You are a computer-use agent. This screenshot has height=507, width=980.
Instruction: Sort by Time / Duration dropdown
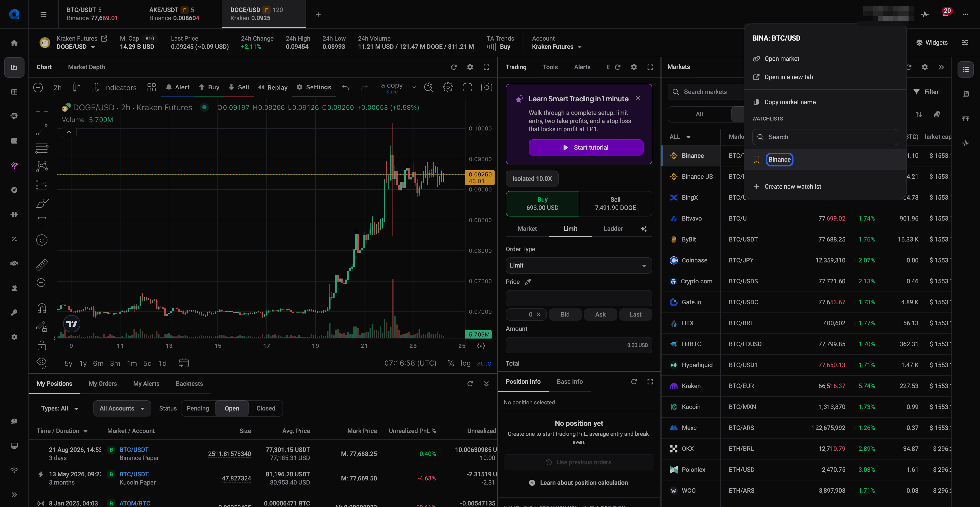[x=62, y=431]
